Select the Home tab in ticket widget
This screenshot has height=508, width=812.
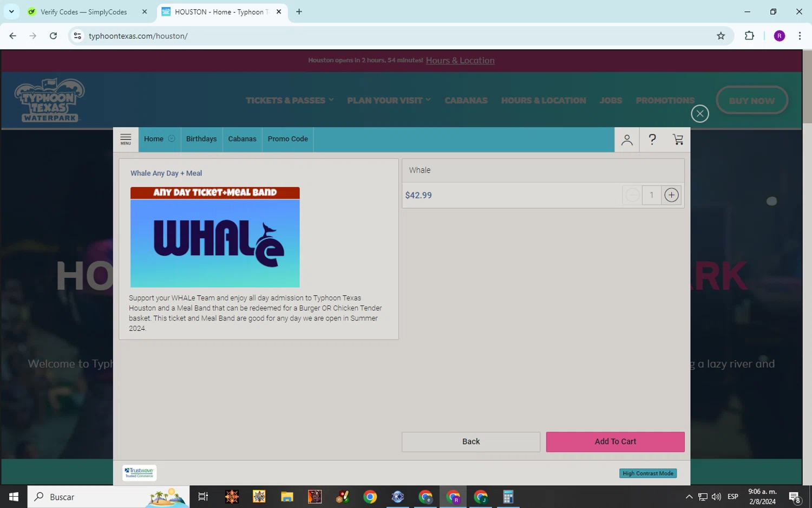coord(154,139)
